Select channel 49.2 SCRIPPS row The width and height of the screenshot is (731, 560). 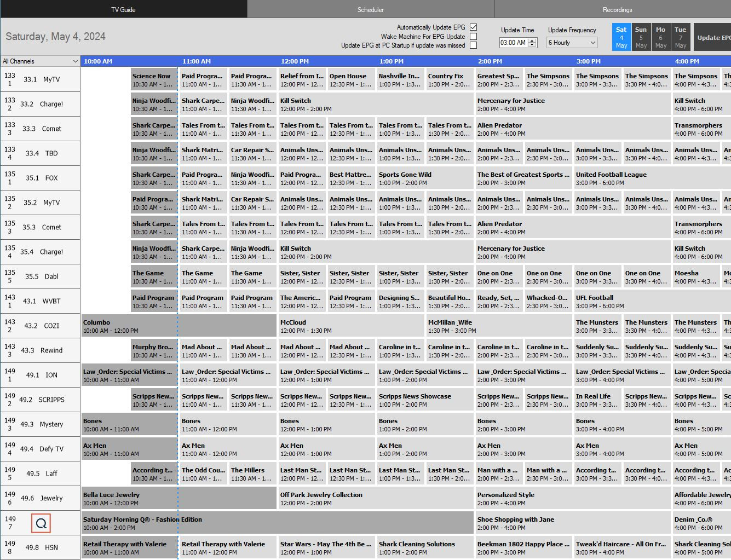(40, 400)
